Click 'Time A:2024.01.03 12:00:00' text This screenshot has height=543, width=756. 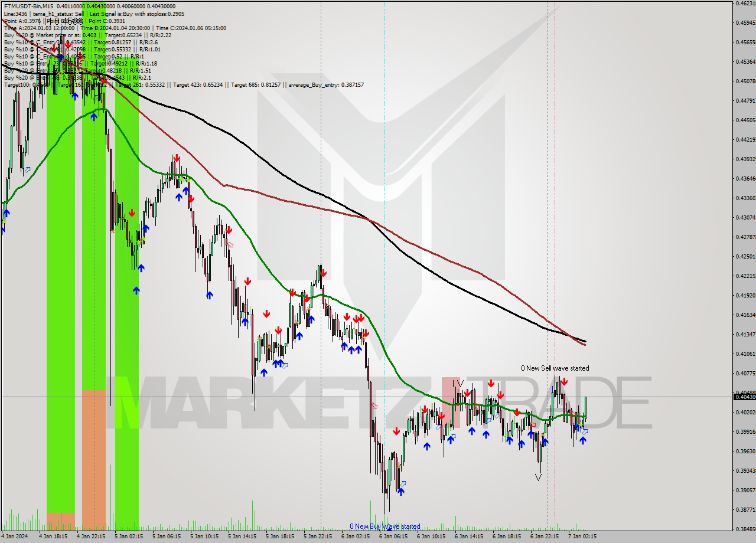click(39, 28)
